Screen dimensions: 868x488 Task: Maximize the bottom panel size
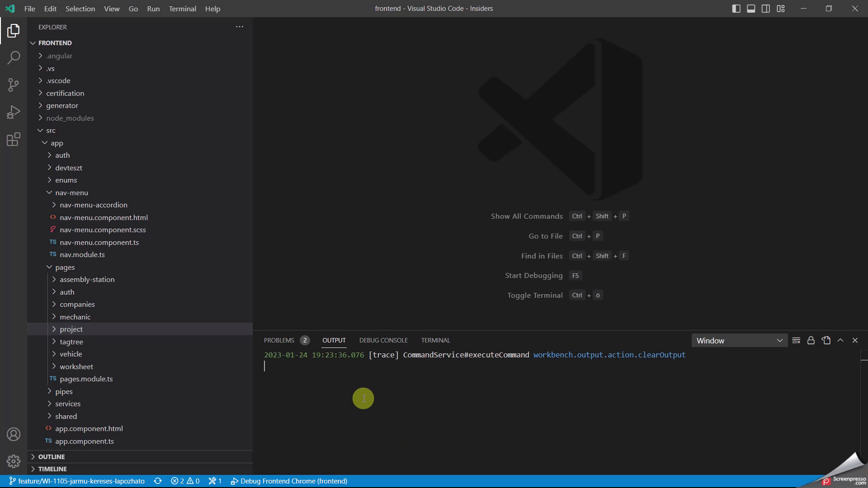pyautogui.click(x=840, y=340)
